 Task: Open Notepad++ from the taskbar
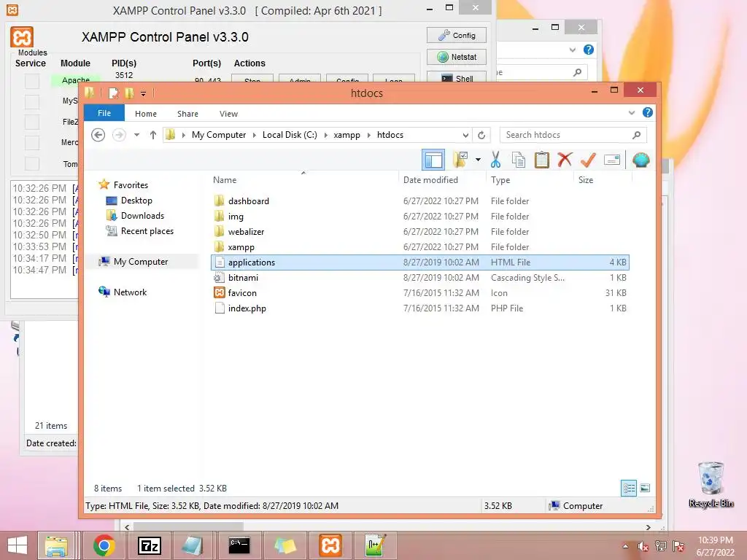[376, 545]
